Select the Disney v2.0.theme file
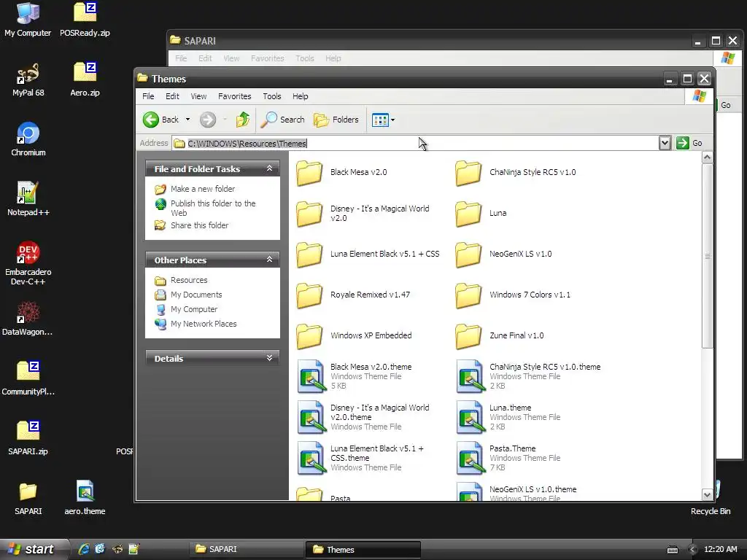747x560 pixels. 363,417
